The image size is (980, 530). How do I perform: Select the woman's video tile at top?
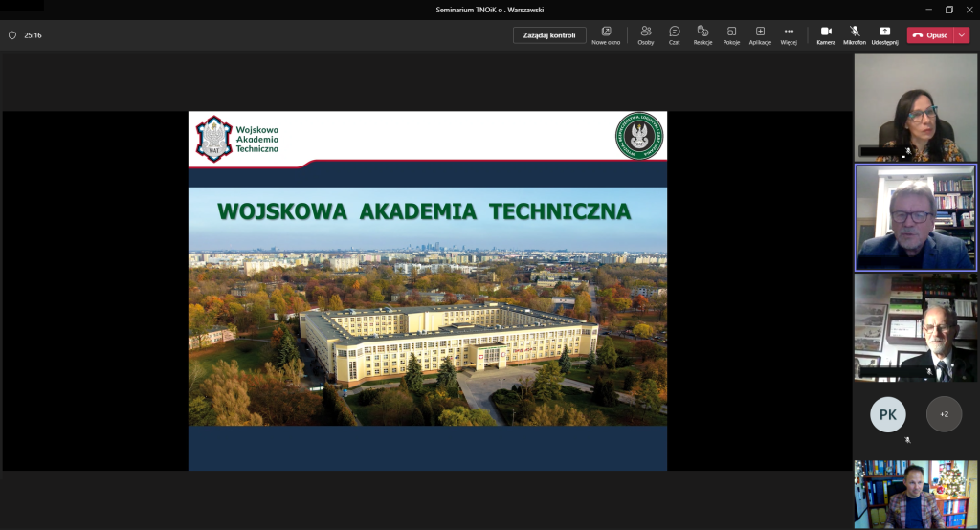[x=915, y=107]
